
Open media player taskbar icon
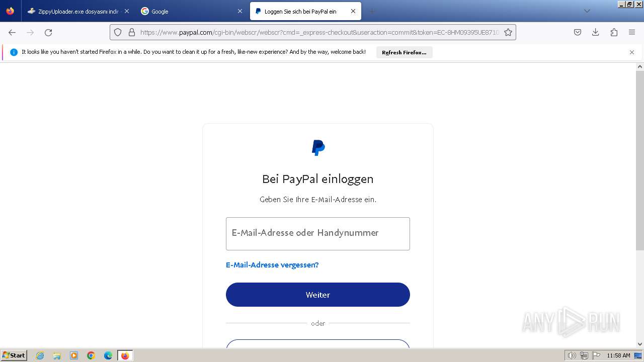click(74, 355)
